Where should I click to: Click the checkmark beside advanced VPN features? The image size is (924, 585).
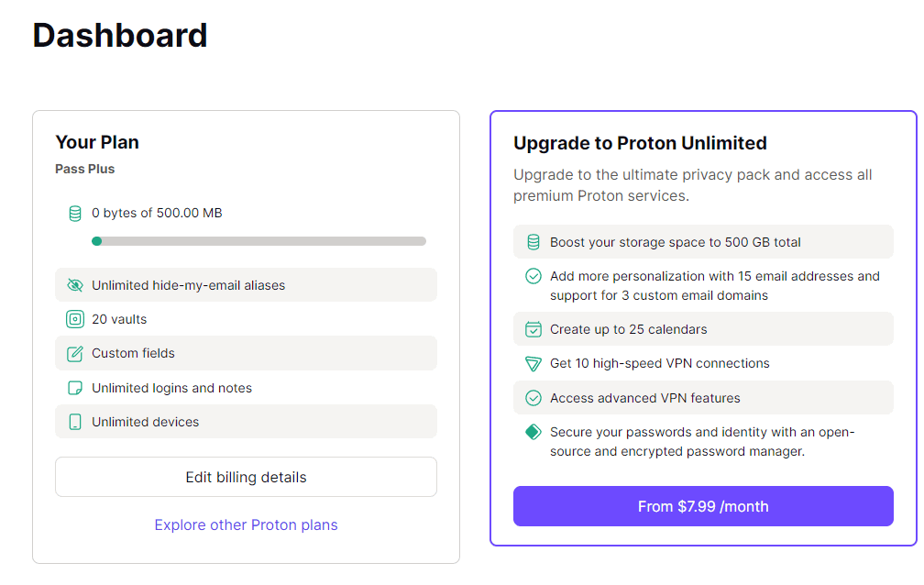[x=533, y=398]
